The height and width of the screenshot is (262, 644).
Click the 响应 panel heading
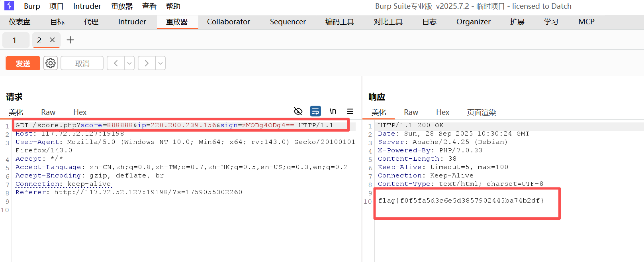coord(377,97)
